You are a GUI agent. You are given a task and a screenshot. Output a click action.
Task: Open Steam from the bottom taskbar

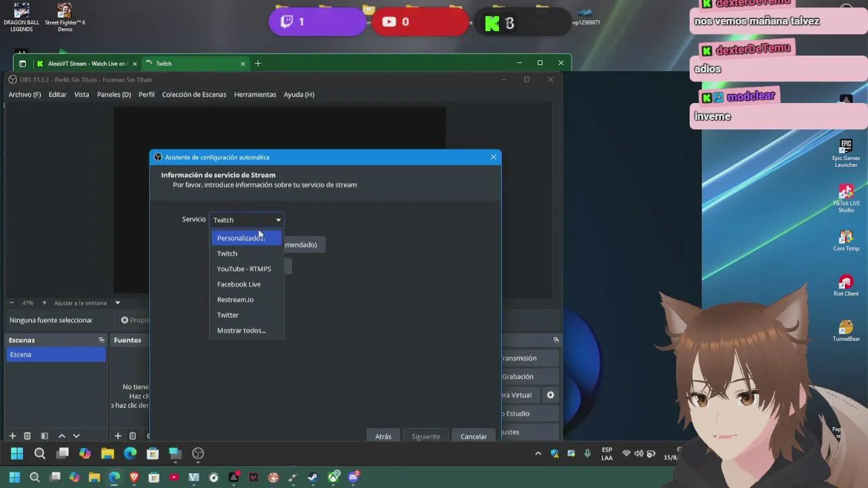313,477
